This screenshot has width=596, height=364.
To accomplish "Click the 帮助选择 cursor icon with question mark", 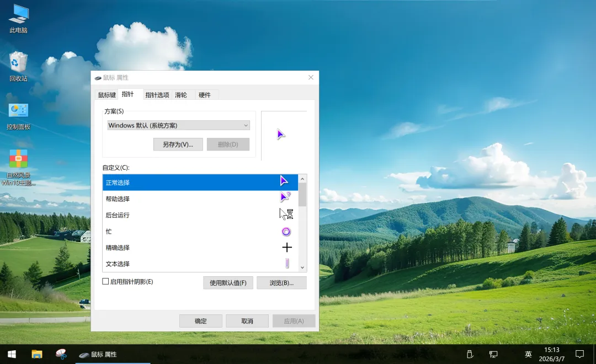I will (285, 197).
